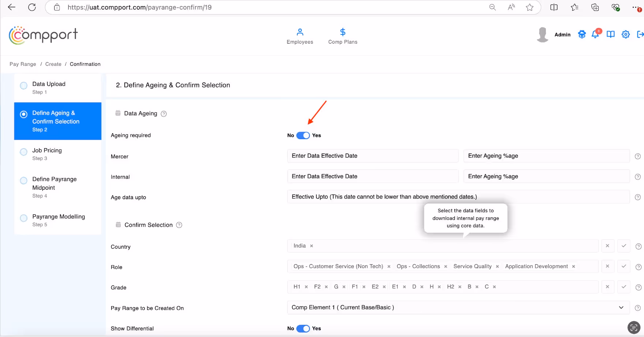Show Data Ageing help tooltip
This screenshot has height=337, width=644.
click(x=164, y=114)
